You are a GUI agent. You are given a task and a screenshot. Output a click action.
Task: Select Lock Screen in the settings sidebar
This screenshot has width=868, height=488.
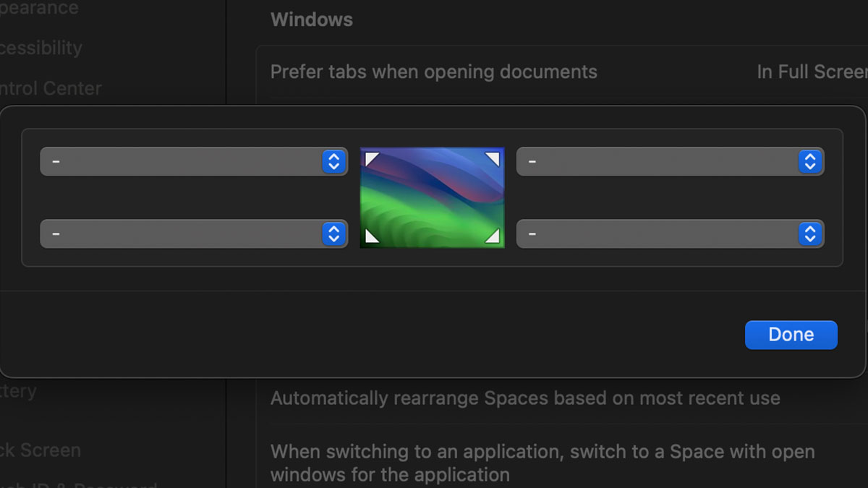point(40,450)
